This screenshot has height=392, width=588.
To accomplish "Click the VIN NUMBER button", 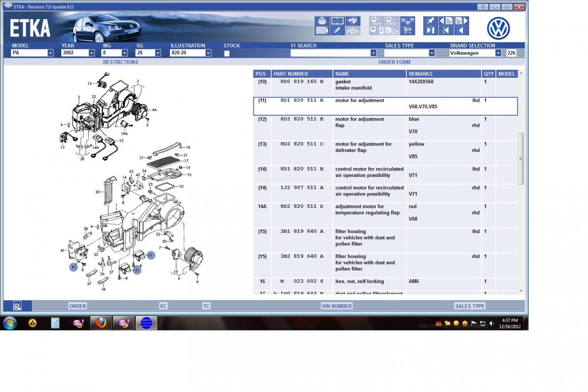I will 336,306.
